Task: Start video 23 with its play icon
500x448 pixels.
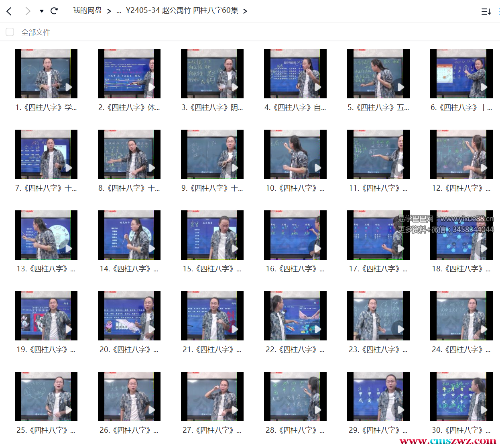Action: point(401,329)
